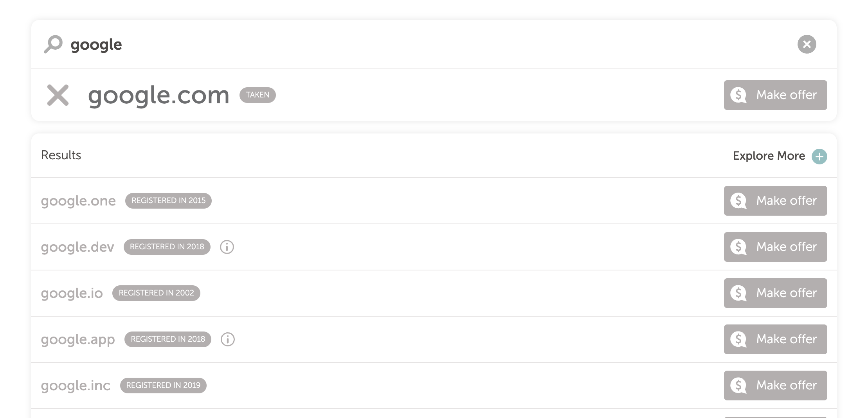
Task: Click the Registered in 2019 badge
Action: click(x=163, y=386)
